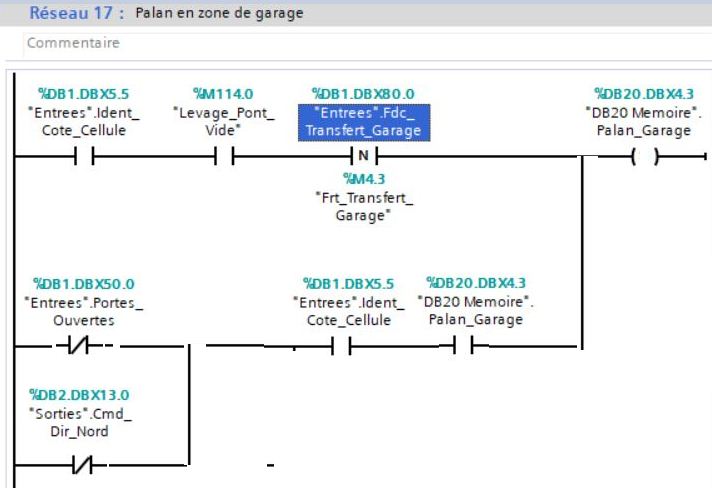
Task: Select the Levage_Pont_Vide normally open contact
Action: click(223, 157)
